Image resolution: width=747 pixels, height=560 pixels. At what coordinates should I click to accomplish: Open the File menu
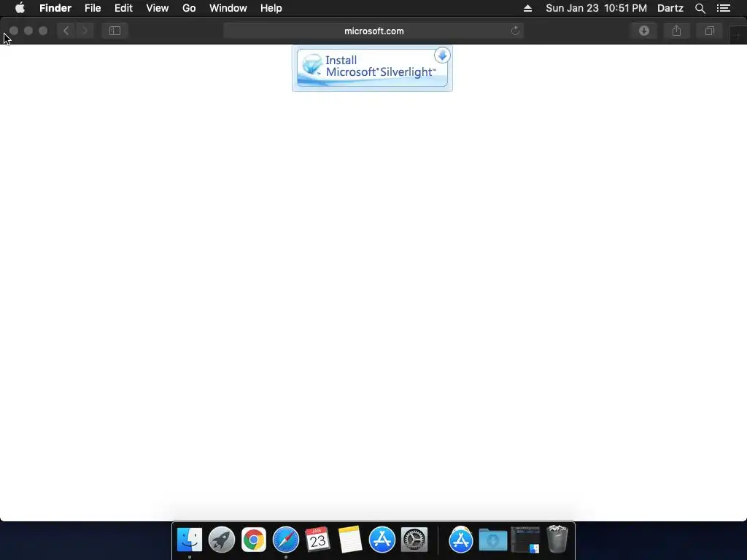(93, 8)
